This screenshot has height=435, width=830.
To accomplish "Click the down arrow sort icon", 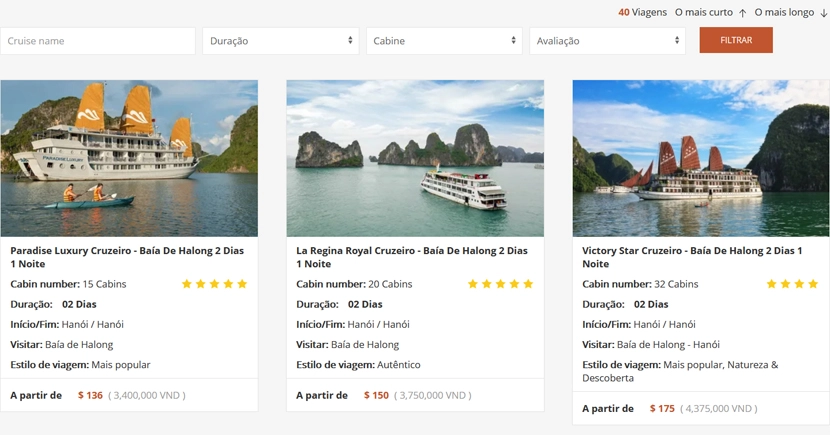I will click(823, 13).
